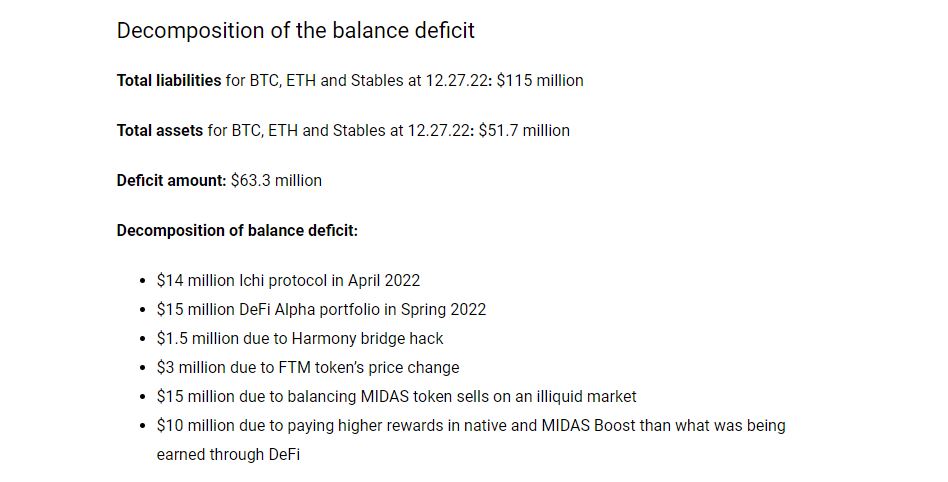Screen dimensions: 948x482
Task: Click the '$63.3 million' deficit value
Action: (x=276, y=181)
